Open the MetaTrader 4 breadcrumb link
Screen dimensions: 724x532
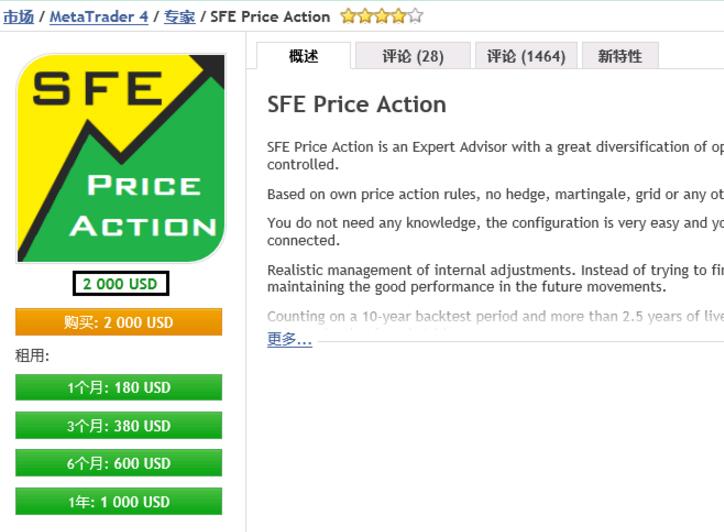[99, 17]
